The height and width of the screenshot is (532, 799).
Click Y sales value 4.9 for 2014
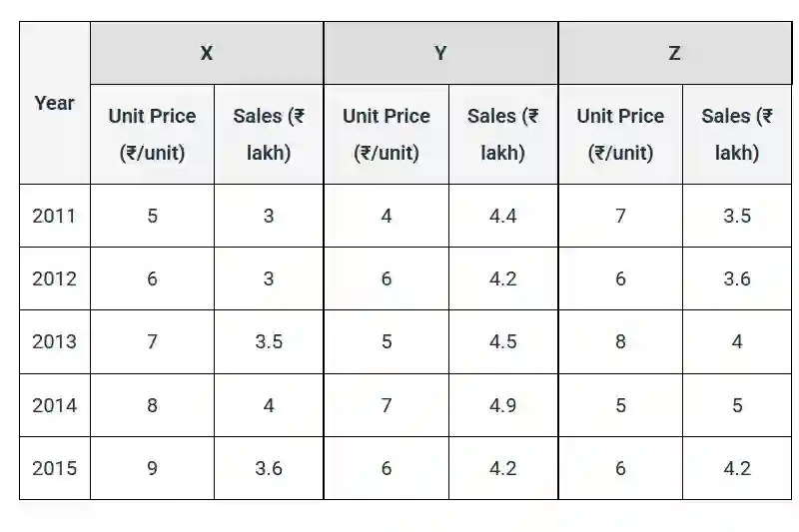503,405
